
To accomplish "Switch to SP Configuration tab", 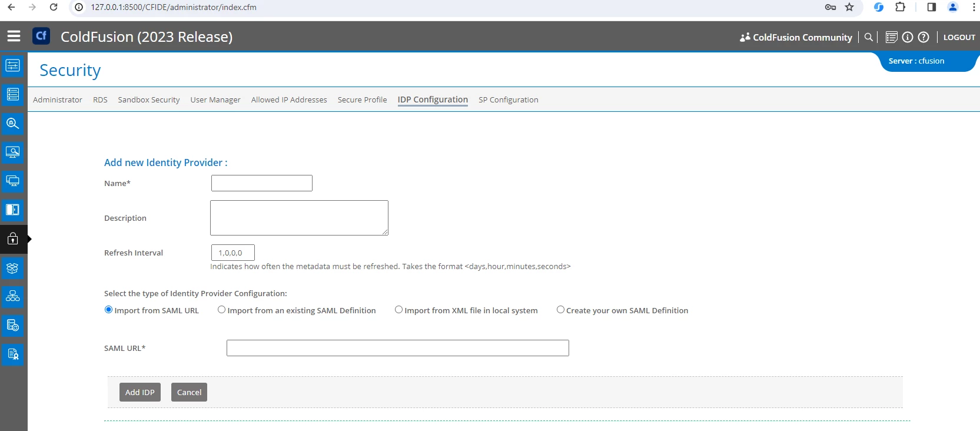I will 509,100.
